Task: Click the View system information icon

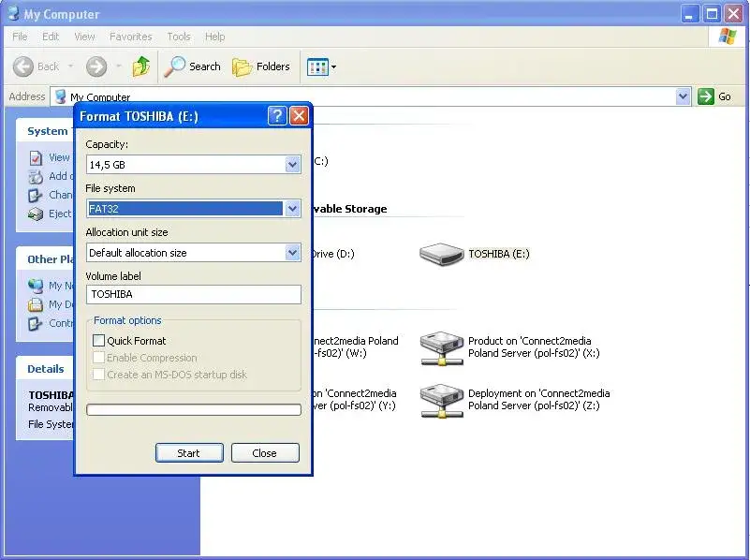Action: (36, 158)
